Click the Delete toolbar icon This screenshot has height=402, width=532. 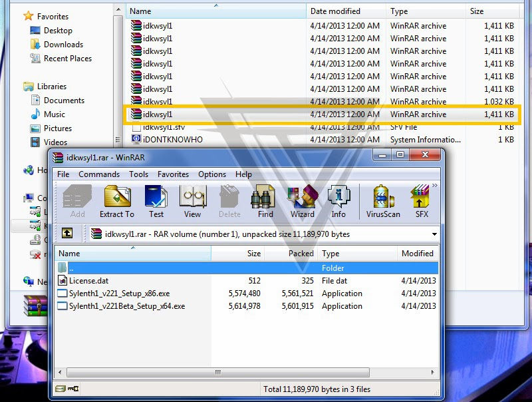(229, 202)
